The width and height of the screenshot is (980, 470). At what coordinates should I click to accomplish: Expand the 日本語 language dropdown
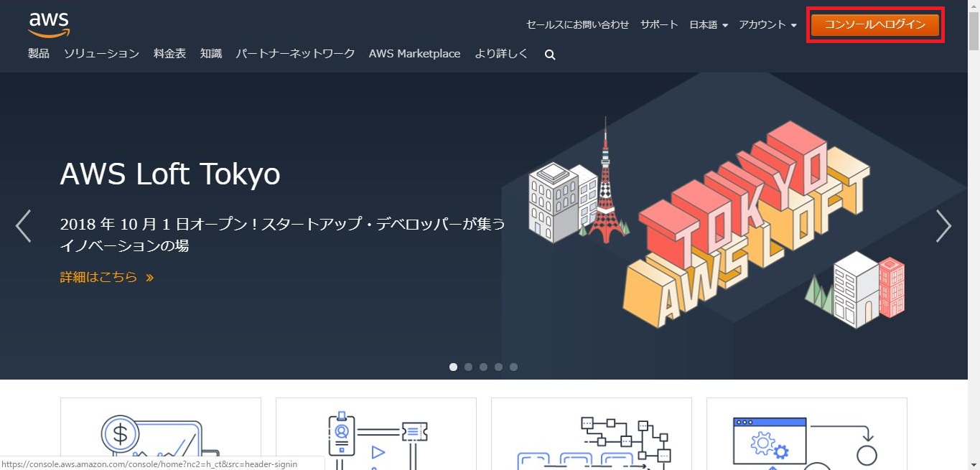(708, 24)
